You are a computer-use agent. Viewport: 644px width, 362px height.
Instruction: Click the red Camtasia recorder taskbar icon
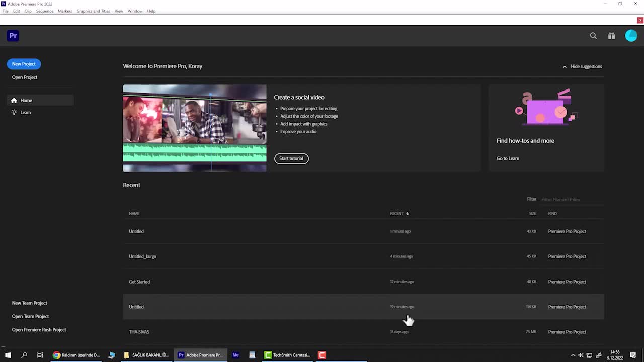tap(322, 355)
